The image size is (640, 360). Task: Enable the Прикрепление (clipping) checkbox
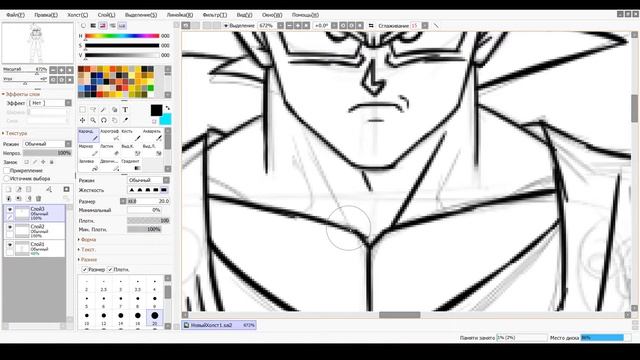[x=6, y=171]
